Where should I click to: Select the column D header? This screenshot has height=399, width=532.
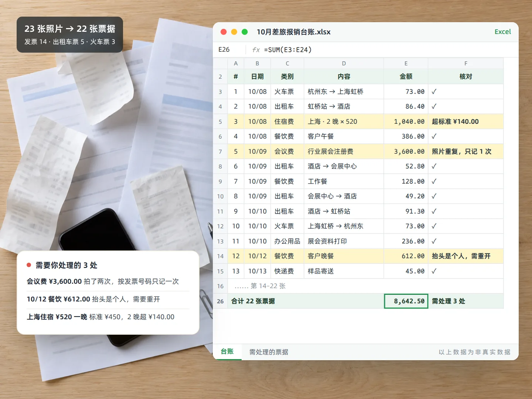(344, 64)
